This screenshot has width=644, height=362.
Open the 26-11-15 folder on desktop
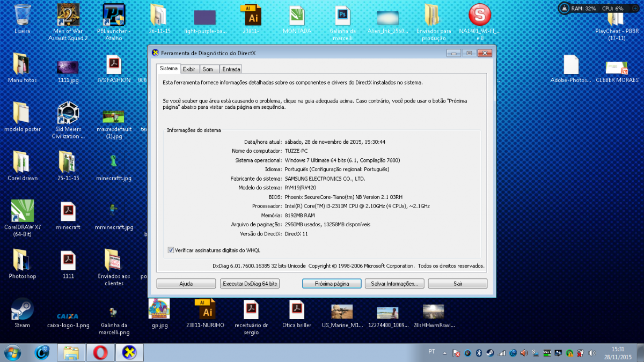point(159,18)
